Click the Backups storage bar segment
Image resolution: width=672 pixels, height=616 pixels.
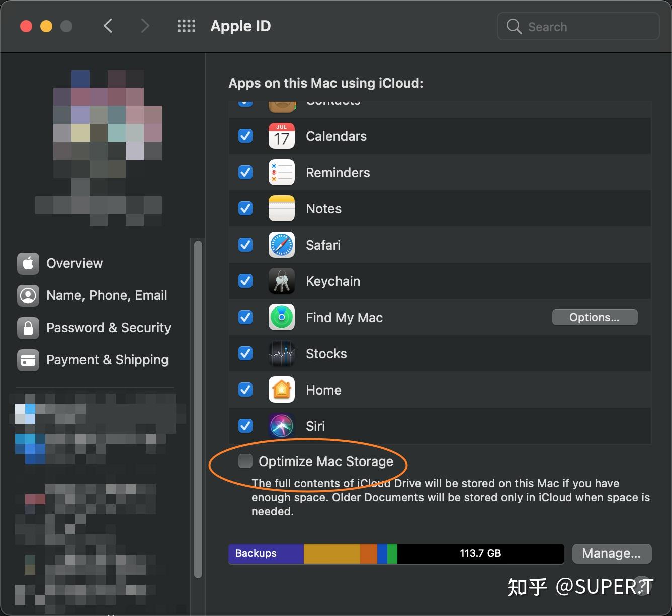pyautogui.click(x=266, y=554)
